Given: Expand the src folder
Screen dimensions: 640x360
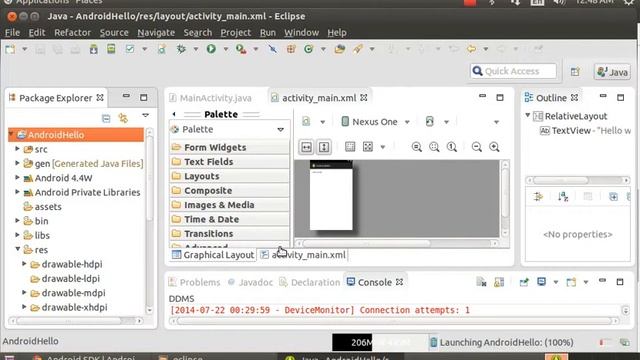Looking at the screenshot, I should point(18,149).
